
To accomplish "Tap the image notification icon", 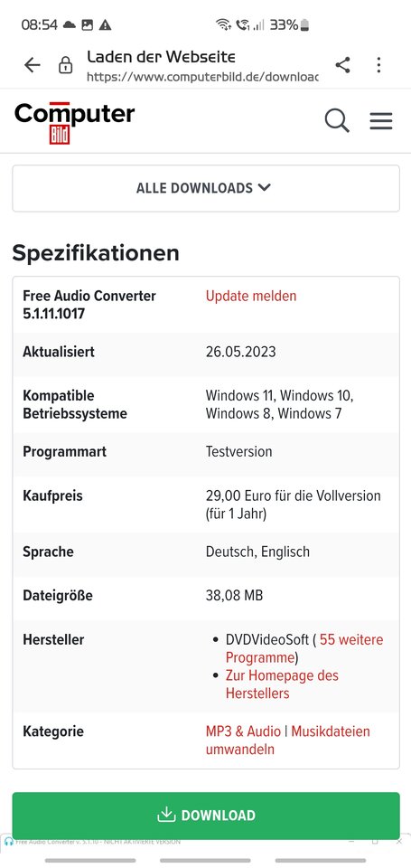I will pos(87,25).
